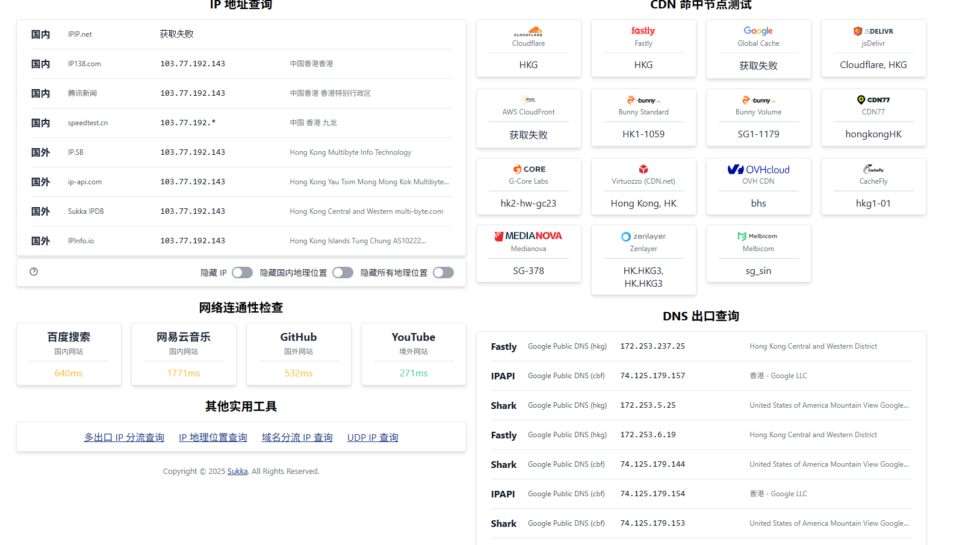Viewport: 980px width, 545px height.
Task: Select the AWS CloudFront icon
Action: 529,99
